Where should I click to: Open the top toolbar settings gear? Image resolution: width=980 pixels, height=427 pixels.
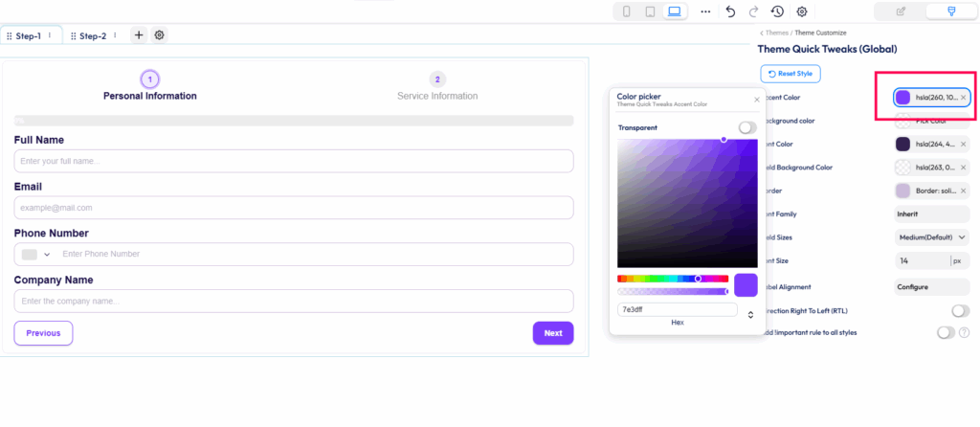click(x=802, y=11)
